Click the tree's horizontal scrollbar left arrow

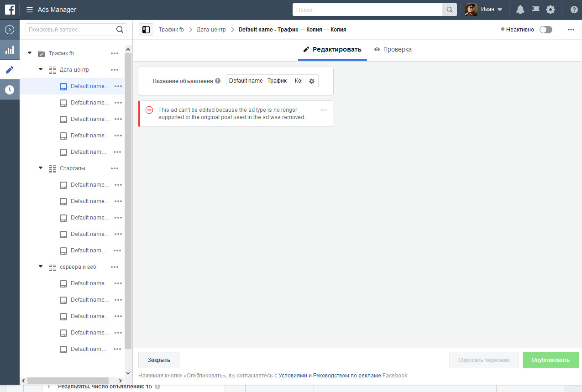tap(23, 381)
